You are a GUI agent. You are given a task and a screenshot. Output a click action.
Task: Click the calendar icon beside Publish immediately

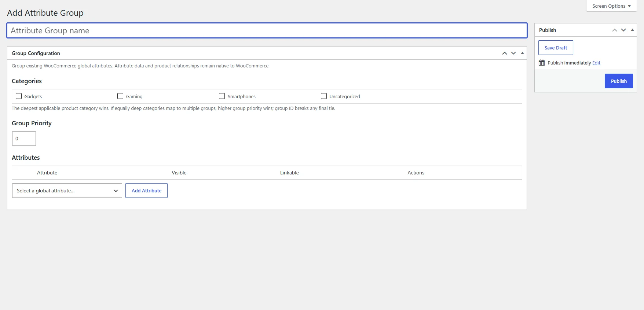[542, 63]
